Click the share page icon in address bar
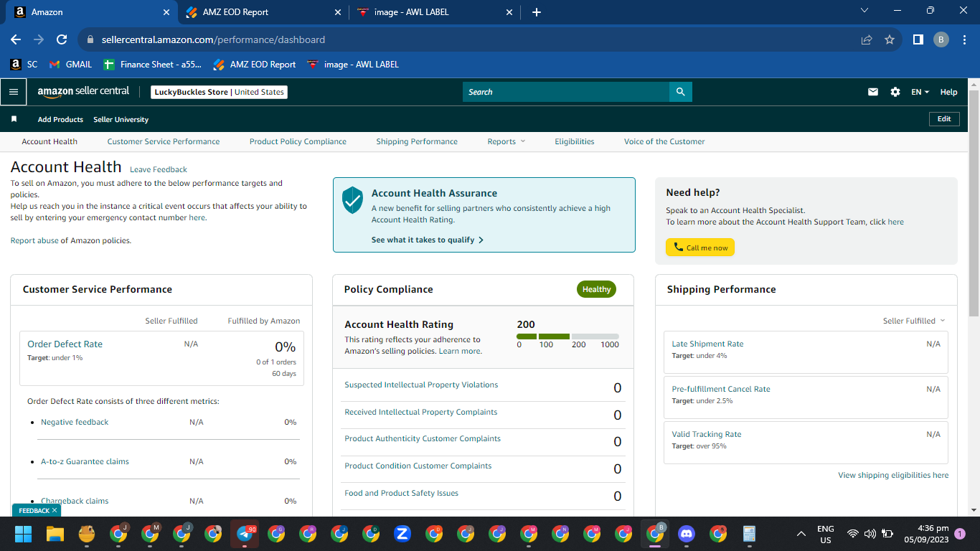 pos(867,39)
